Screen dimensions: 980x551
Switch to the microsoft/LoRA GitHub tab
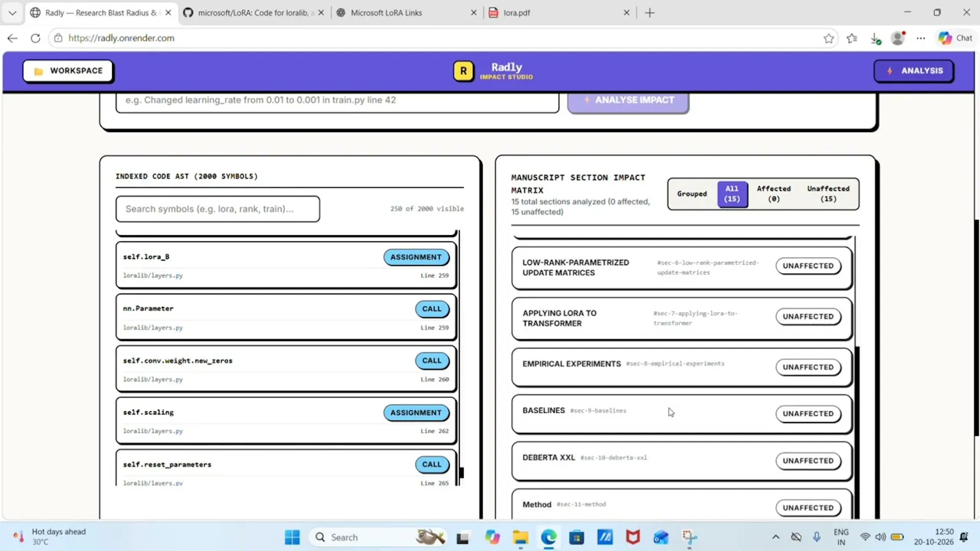[x=254, y=13]
